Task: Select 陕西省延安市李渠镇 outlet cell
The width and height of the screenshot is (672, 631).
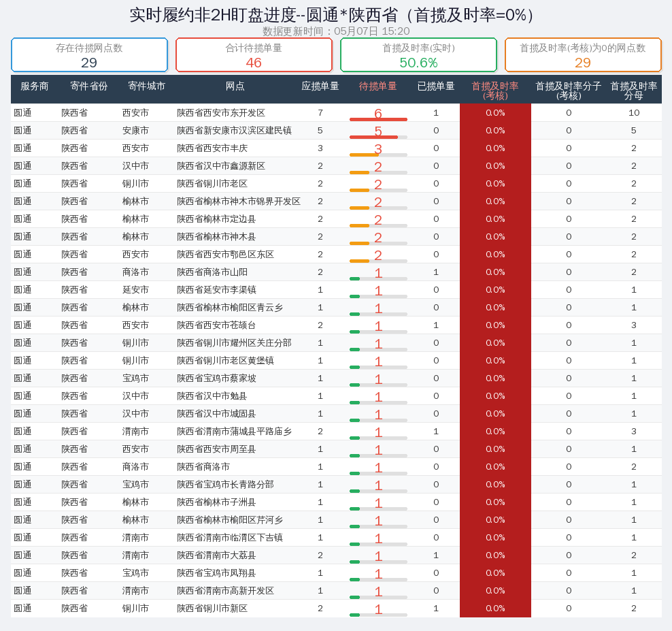Action: click(x=216, y=289)
